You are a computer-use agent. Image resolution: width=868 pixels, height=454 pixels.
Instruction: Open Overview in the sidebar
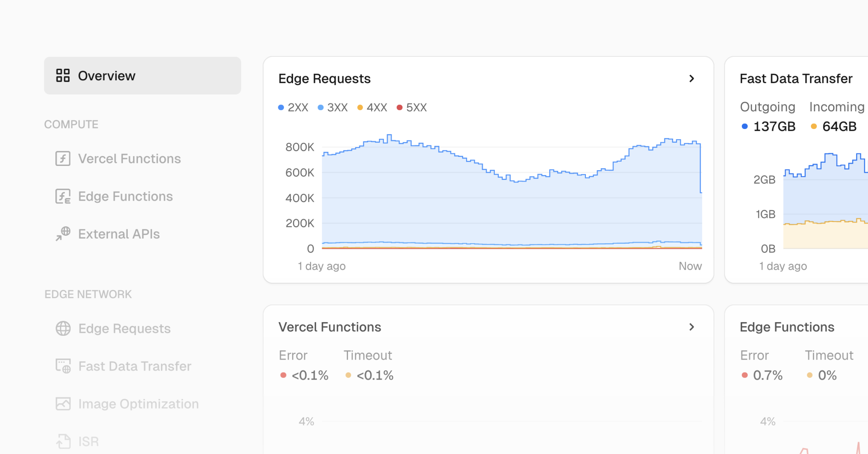click(106, 76)
